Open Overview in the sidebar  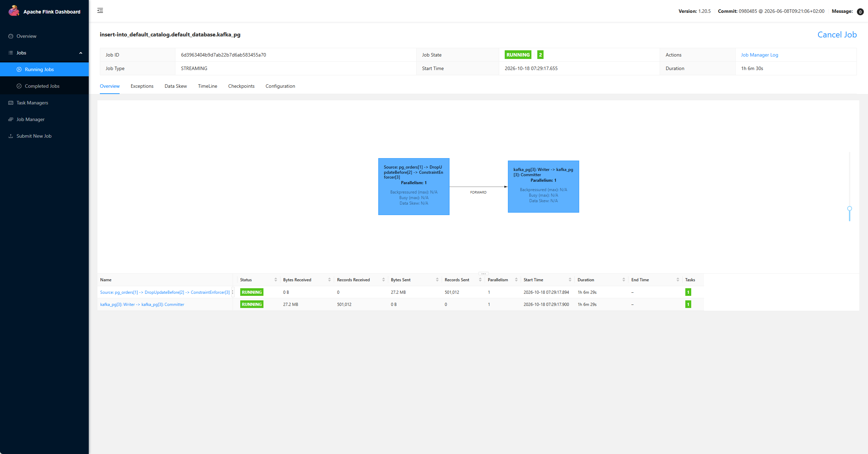tap(44, 36)
